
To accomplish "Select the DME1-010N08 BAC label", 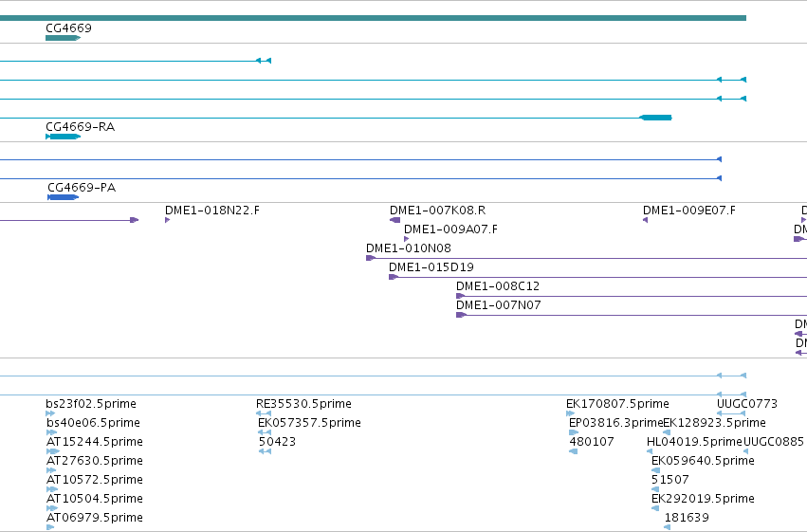I will click(x=409, y=248).
